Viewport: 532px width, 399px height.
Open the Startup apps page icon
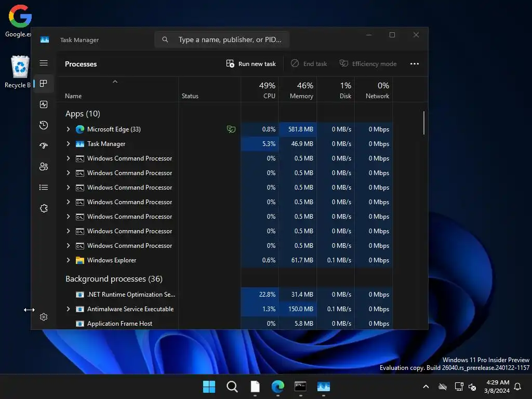(44, 146)
